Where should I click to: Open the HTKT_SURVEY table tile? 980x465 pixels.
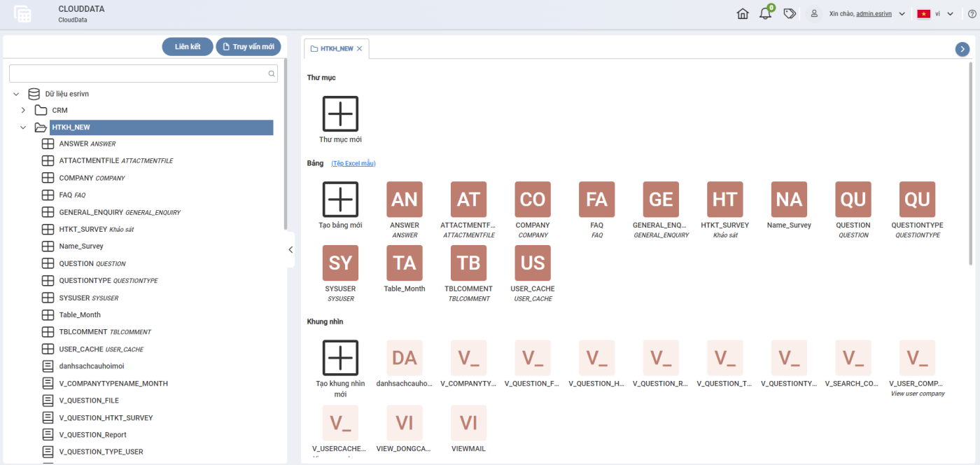(x=724, y=200)
